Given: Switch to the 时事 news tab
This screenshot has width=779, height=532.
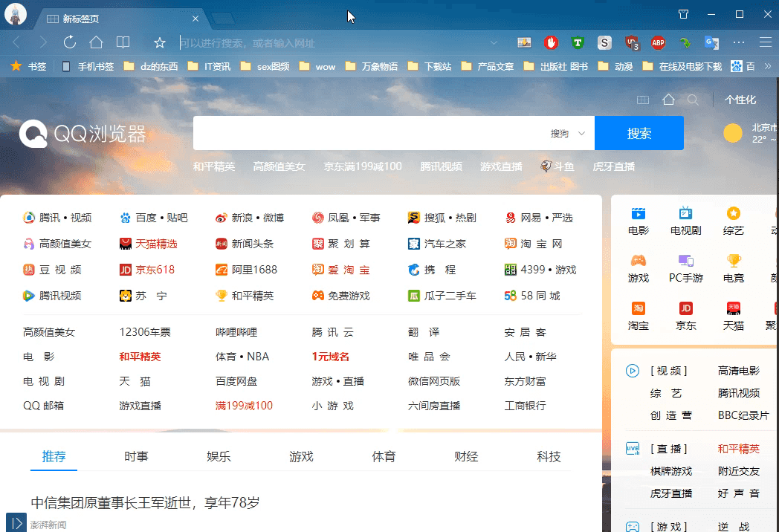Looking at the screenshot, I should coord(136,456).
